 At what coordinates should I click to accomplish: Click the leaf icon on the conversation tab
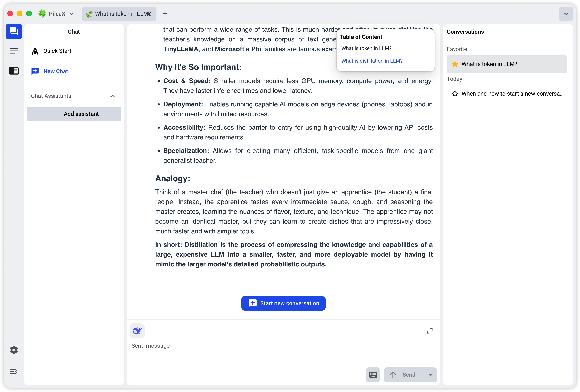(x=89, y=14)
